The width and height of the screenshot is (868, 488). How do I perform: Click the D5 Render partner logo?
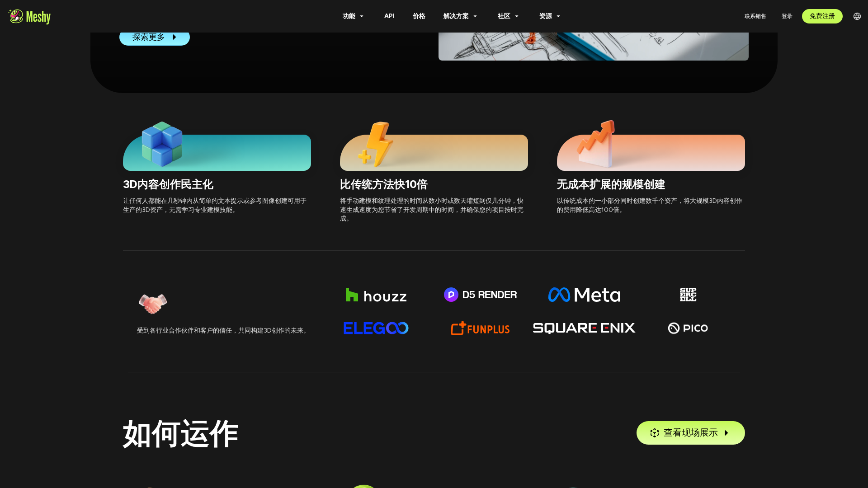pyautogui.click(x=480, y=295)
